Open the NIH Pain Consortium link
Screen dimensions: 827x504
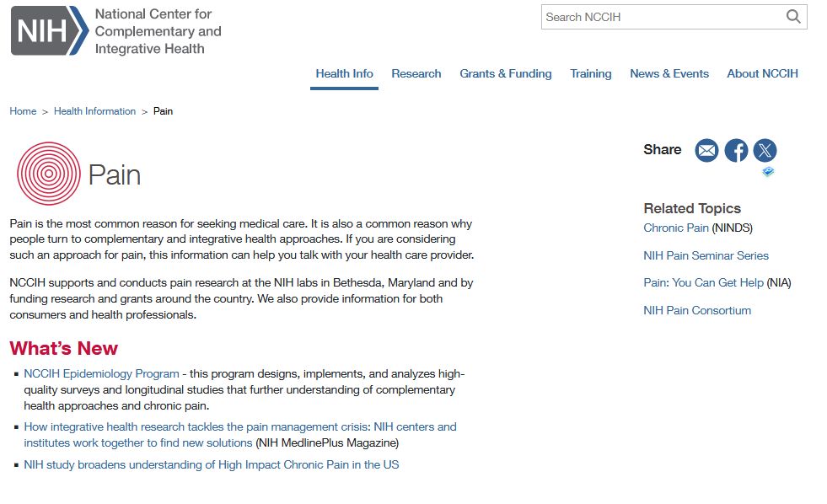(697, 310)
